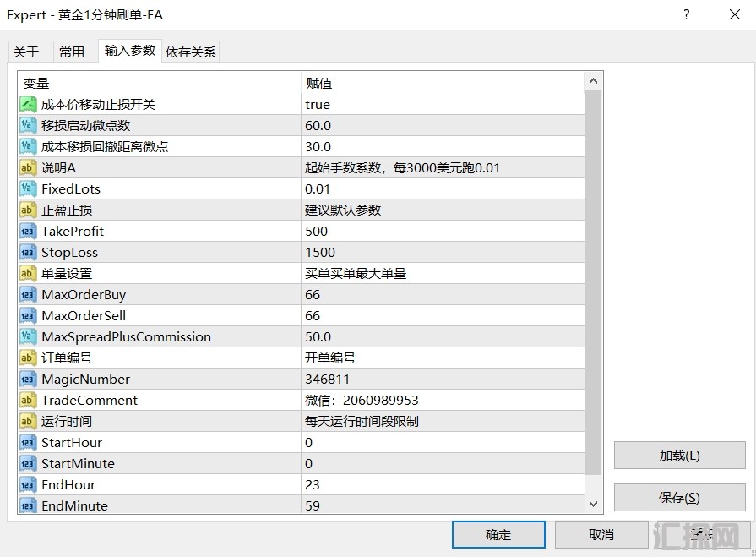
Task: Click the integer icon next to MagicNumber
Action: click(x=27, y=379)
